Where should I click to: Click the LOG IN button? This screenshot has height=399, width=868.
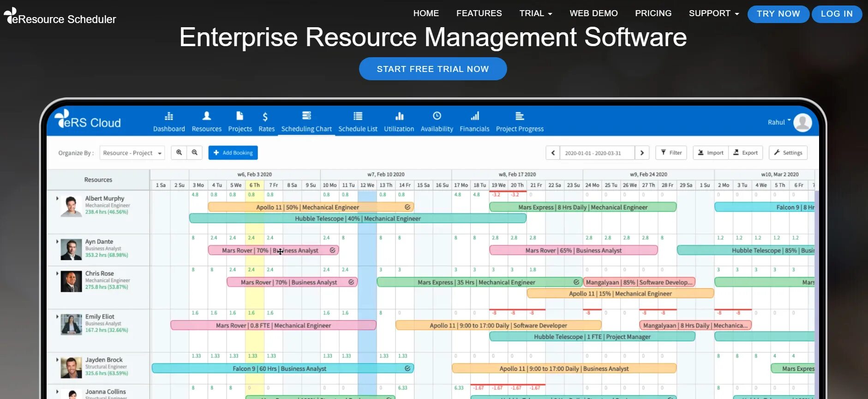837,14
